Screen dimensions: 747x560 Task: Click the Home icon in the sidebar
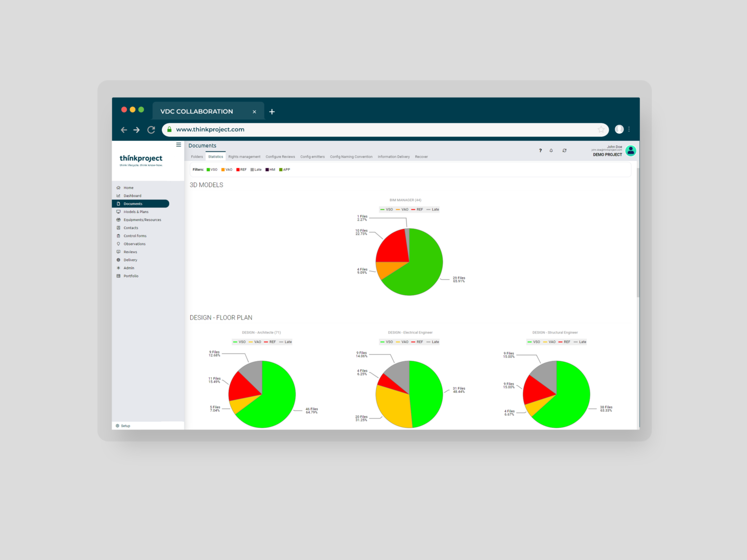tap(119, 188)
